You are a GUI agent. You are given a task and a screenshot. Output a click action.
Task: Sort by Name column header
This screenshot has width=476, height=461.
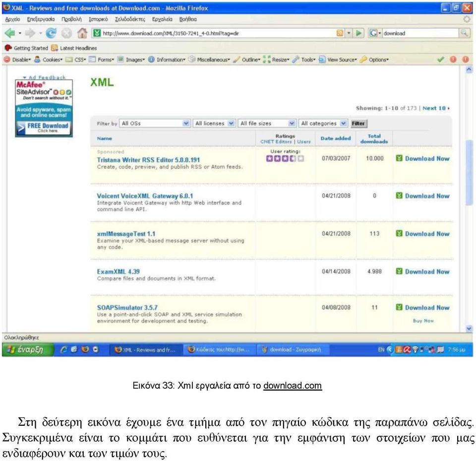tap(105, 138)
